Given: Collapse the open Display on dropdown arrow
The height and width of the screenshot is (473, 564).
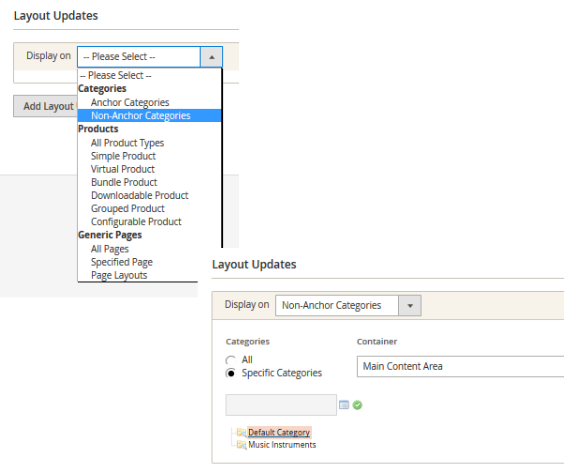Looking at the screenshot, I should pos(212,57).
